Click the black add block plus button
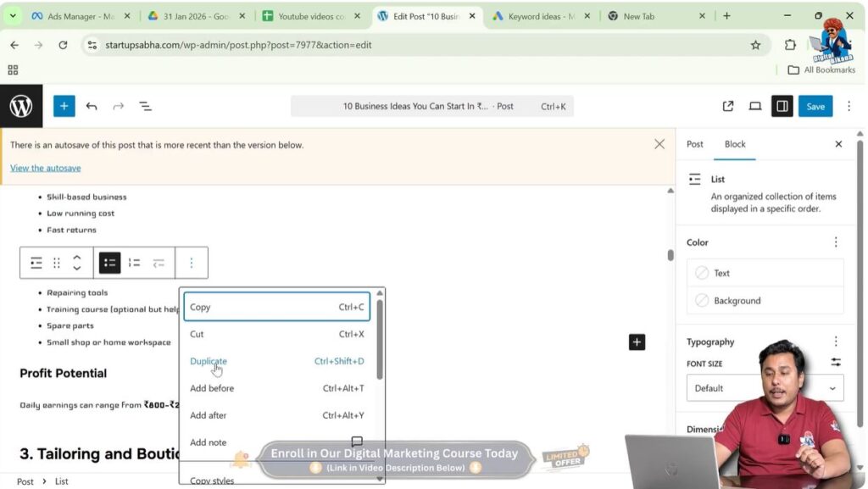The height and width of the screenshot is (489, 868). coord(637,342)
